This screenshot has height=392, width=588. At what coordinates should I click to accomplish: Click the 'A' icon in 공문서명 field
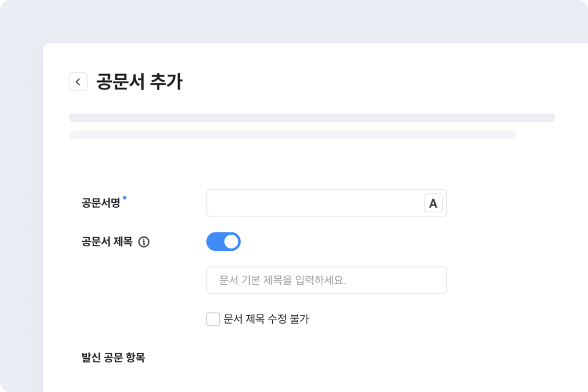pyautogui.click(x=433, y=203)
